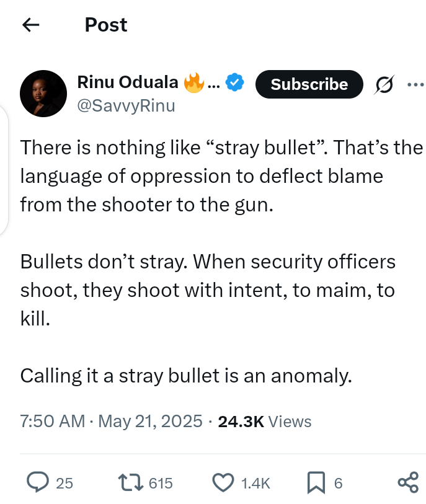
Task: Select the "Calling it a stray bullet" line
Action: click(186, 376)
